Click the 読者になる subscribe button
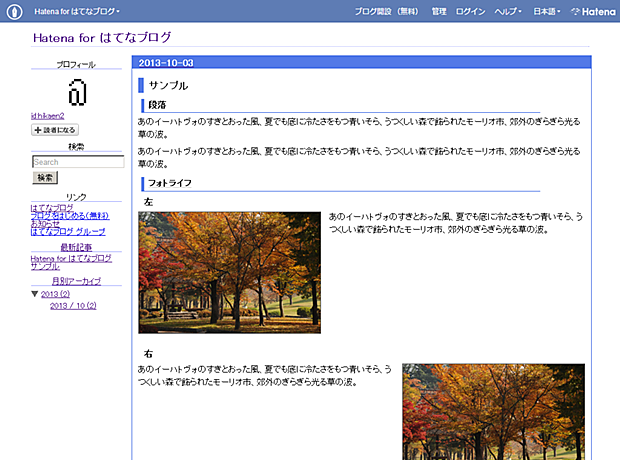Screen dimensions: 620x460 pos(55,130)
